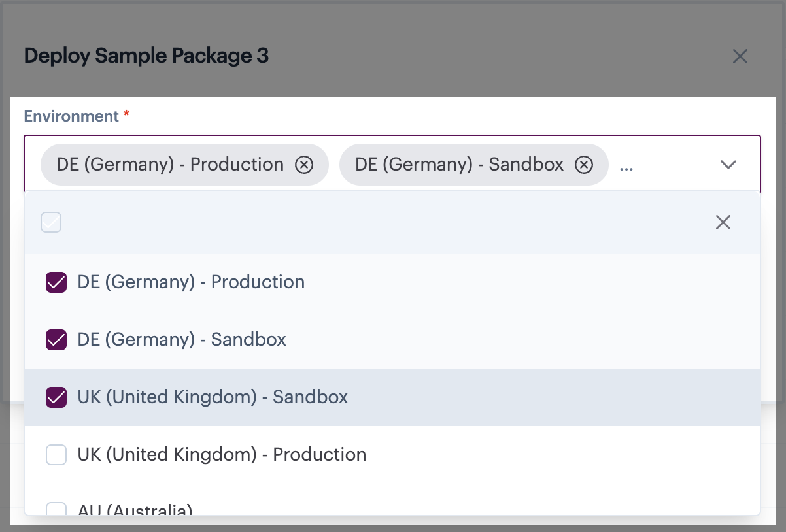
Task: Remove the DE (Germany) - Production chip
Action: pos(304,165)
